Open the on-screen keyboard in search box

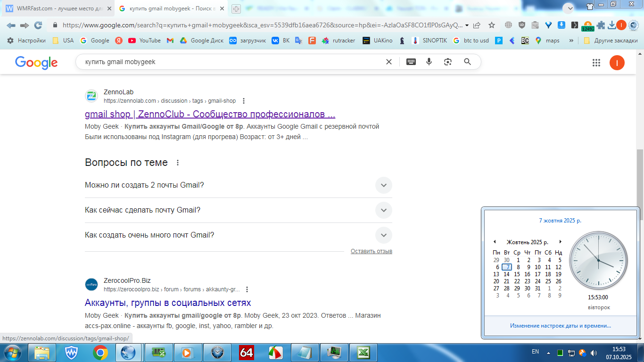pyautogui.click(x=411, y=62)
